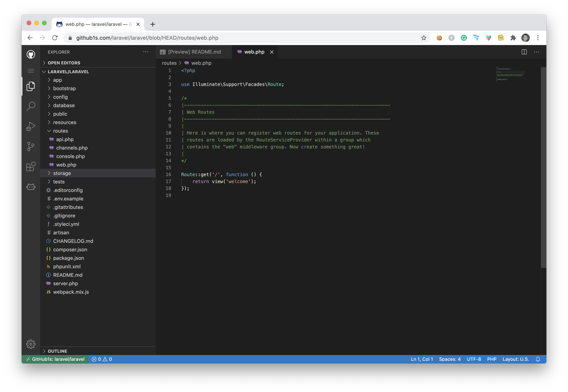This screenshot has height=392, width=568.
Task: Expand the storage folder
Action: tap(98, 173)
